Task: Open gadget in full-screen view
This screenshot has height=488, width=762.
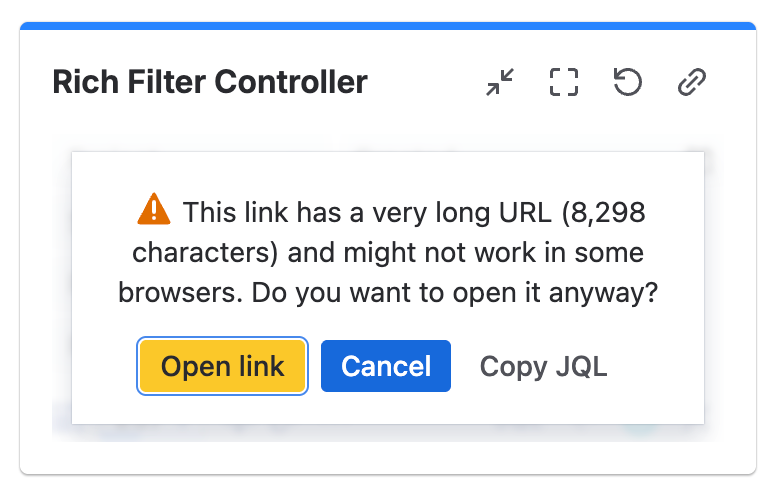Action: [x=564, y=82]
